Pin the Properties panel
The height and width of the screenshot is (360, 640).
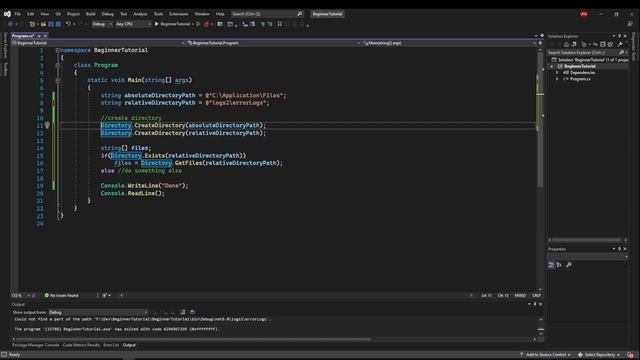point(619,249)
